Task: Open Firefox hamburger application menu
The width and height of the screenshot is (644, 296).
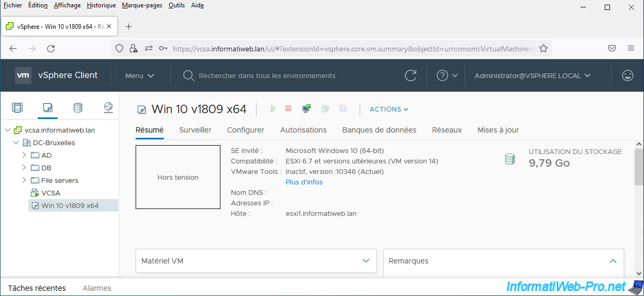Action: click(x=631, y=48)
